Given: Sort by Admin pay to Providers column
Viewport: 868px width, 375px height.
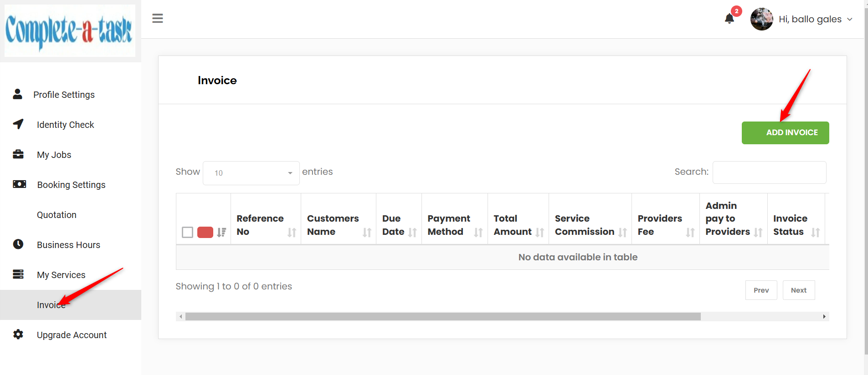Looking at the screenshot, I should click(x=734, y=219).
